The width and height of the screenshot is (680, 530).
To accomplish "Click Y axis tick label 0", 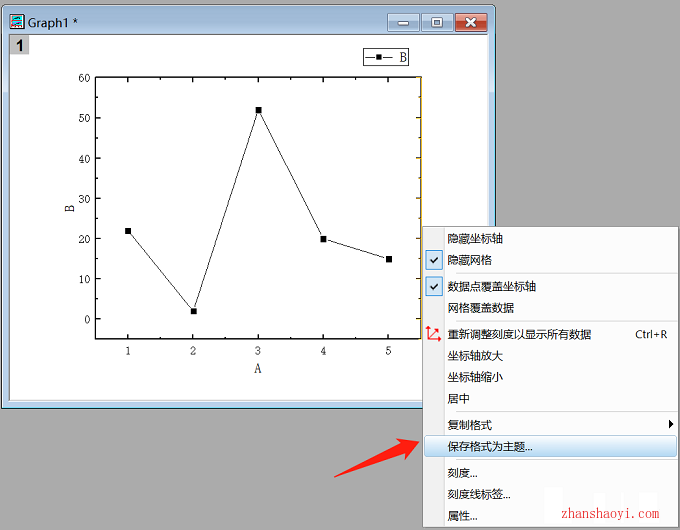I will point(87,320).
